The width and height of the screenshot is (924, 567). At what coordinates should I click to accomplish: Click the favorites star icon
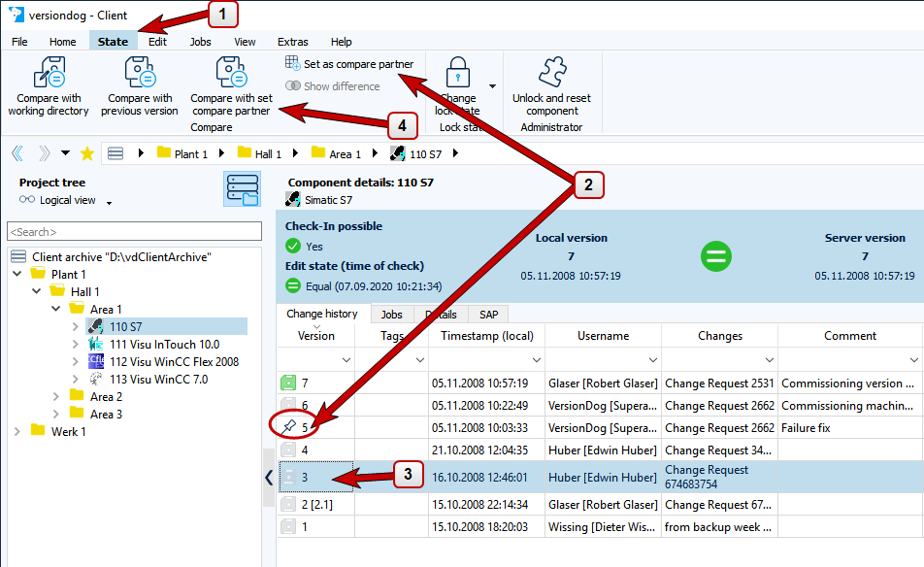pyautogui.click(x=87, y=153)
